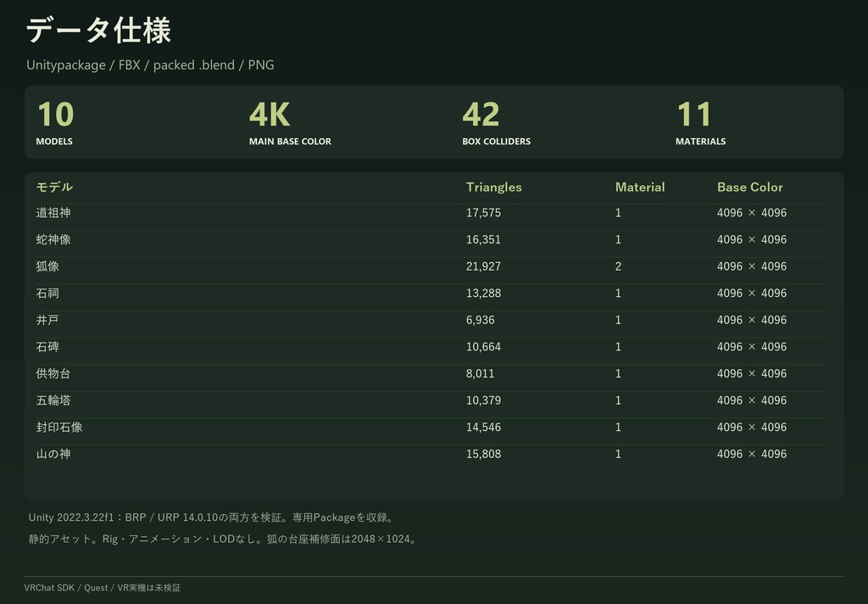Click the Triangles column header
This screenshot has width=868, height=604.
494,187
